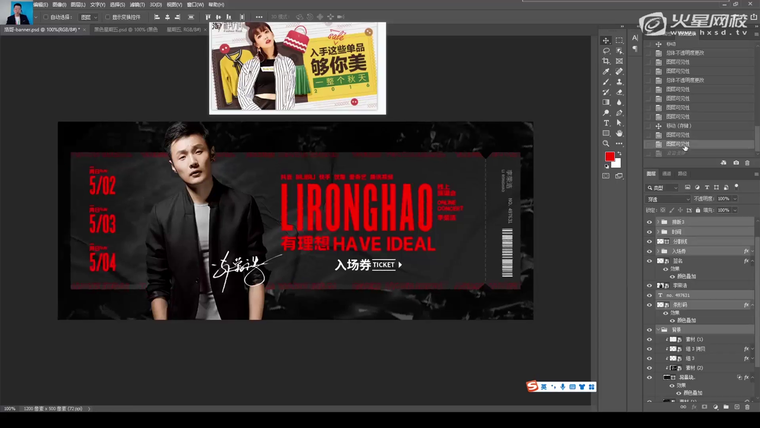Screen dimensions: 760x428
Task: Select the Brush tool
Action: point(606,82)
